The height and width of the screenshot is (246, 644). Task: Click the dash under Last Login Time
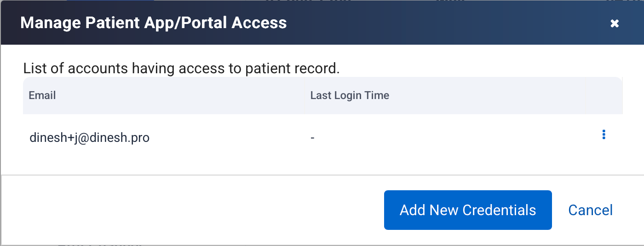312,137
